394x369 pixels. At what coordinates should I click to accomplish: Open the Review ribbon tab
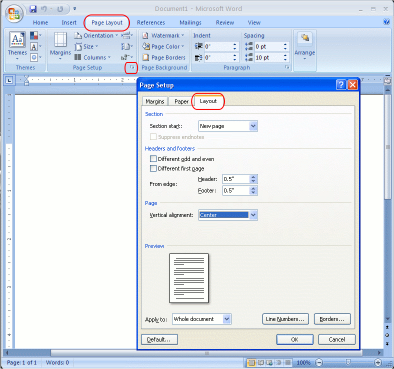coord(225,22)
